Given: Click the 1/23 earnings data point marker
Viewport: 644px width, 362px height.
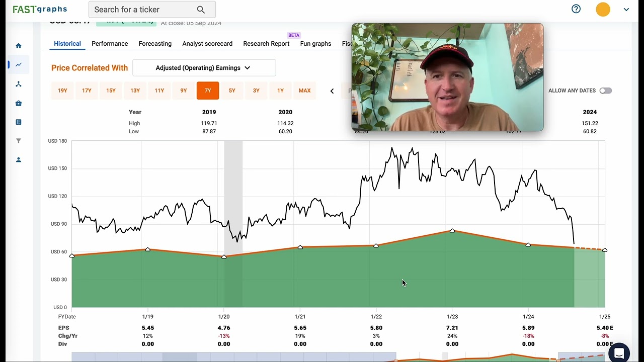Looking at the screenshot, I should coord(452,230).
